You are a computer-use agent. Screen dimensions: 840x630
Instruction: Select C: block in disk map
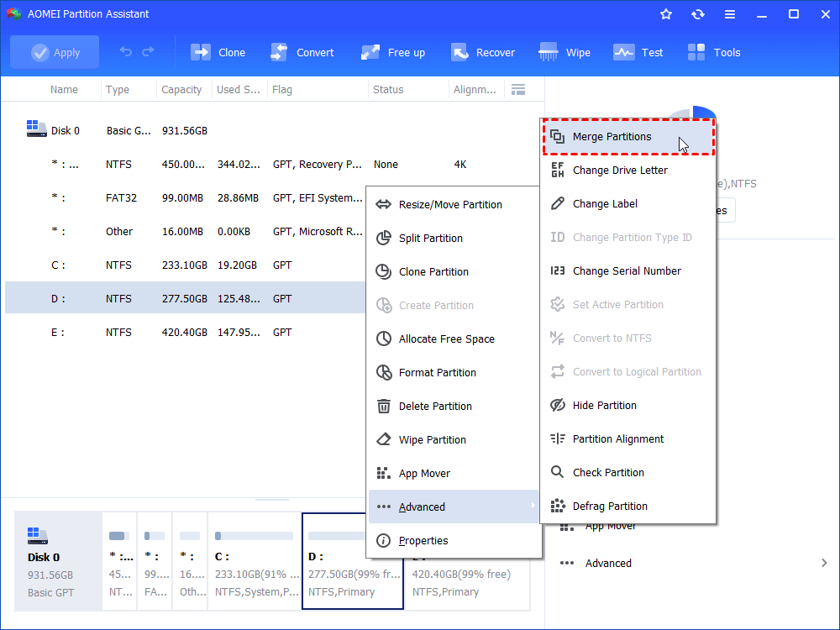coord(255,561)
